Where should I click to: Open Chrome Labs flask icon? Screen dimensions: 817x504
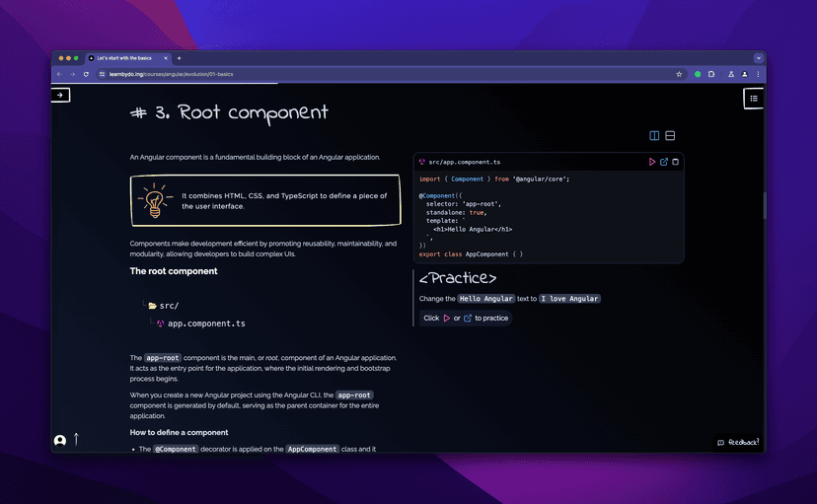(731, 74)
